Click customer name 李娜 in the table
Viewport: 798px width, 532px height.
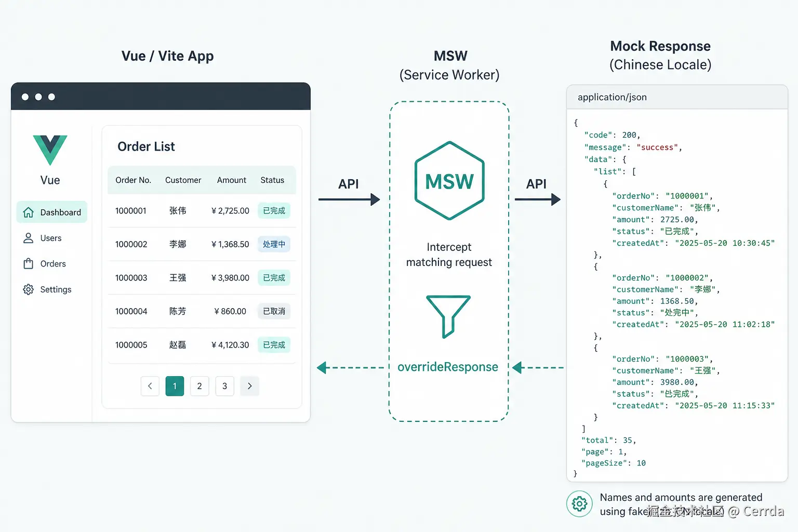click(178, 244)
